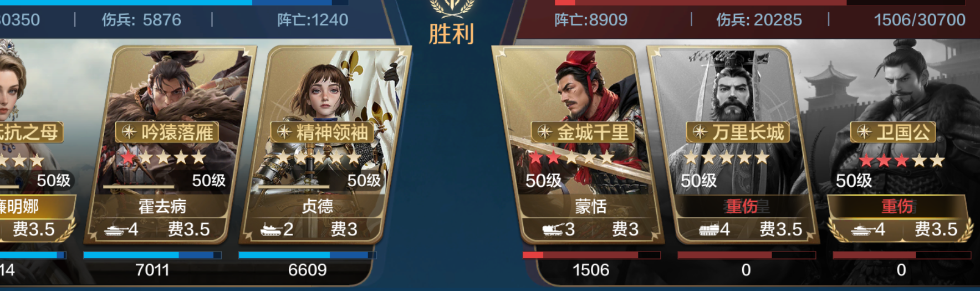Click the tank icon under 卫国公 card

tap(862, 229)
